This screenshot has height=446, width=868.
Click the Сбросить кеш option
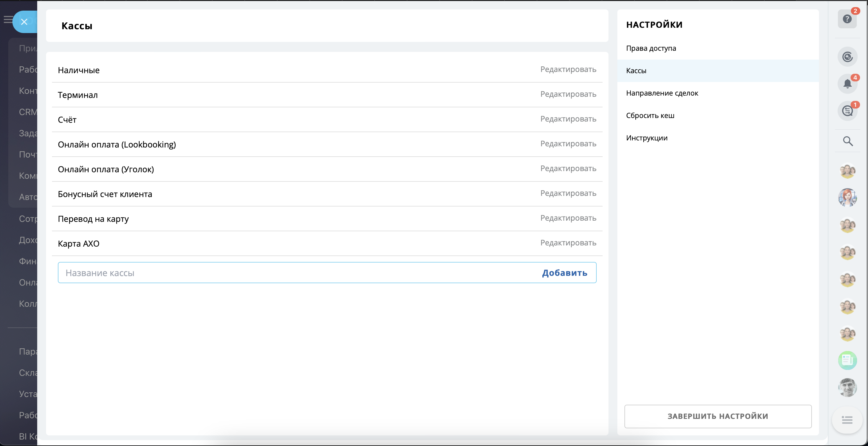pos(650,115)
